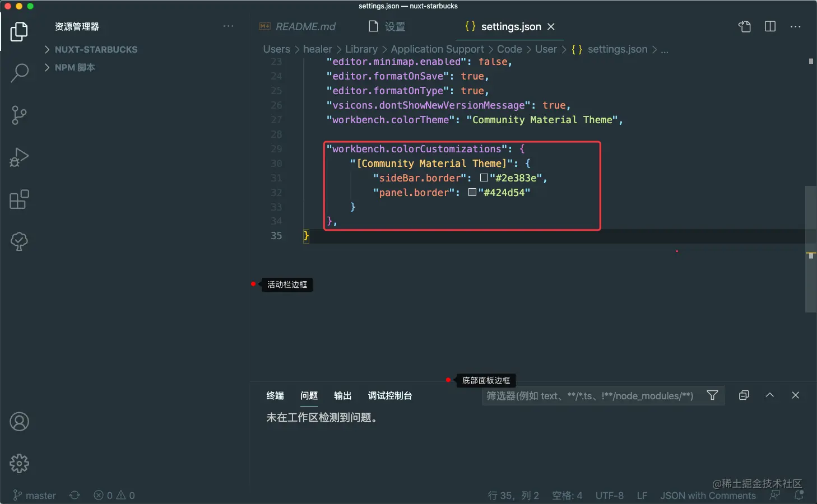Open the 问题 panel tab
817x504 pixels.
[x=309, y=396]
